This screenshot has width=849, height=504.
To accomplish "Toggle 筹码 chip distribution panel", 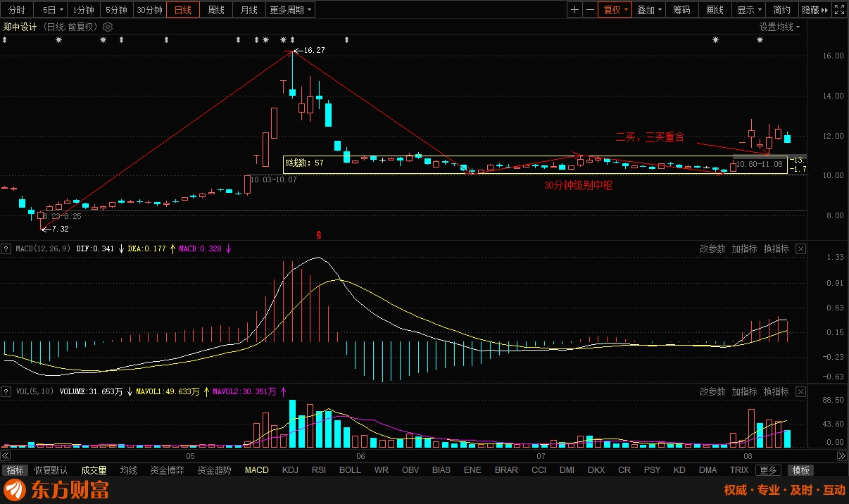I will pos(681,10).
